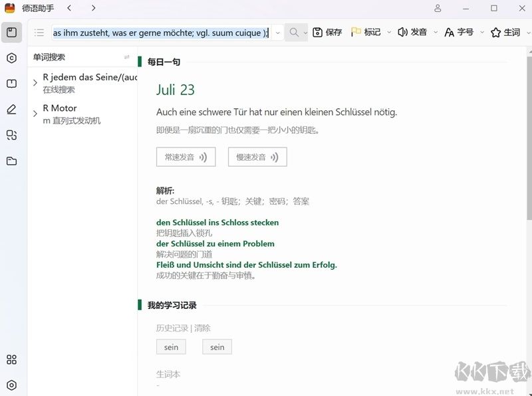Viewport: 532px width, 396px height.
Task: Select the speaker Pronunciation (发音) icon
Action: [404, 33]
